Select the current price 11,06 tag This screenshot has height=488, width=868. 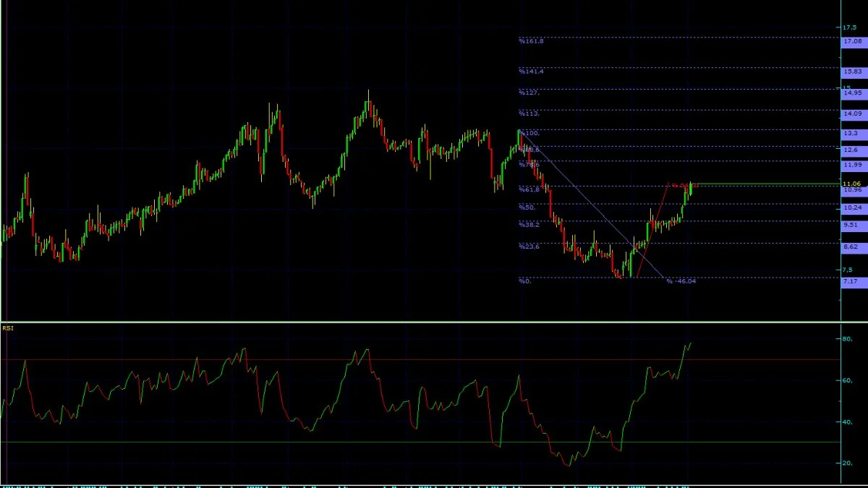pyautogui.click(x=853, y=184)
